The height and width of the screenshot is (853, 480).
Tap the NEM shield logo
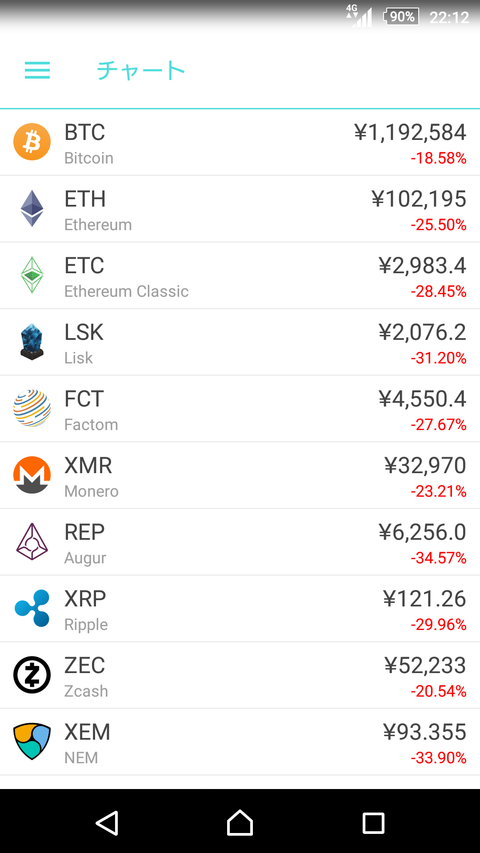(32, 741)
